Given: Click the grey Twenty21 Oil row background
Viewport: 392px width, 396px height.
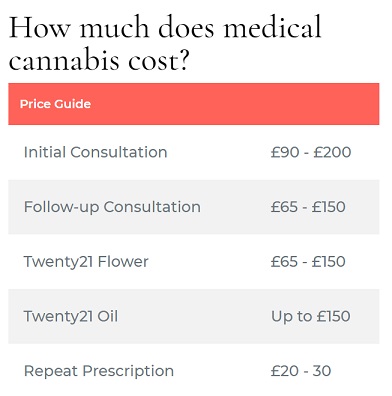Looking at the screenshot, I should (x=194, y=316).
